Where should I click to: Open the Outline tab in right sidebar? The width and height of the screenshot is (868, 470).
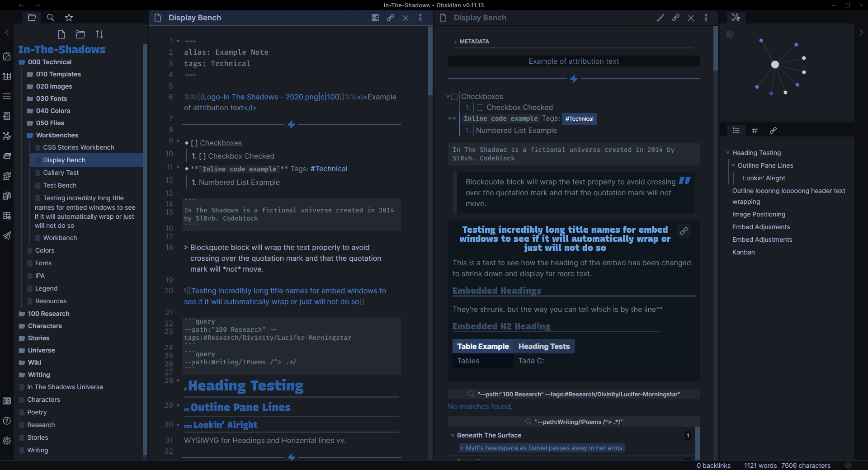click(x=736, y=130)
